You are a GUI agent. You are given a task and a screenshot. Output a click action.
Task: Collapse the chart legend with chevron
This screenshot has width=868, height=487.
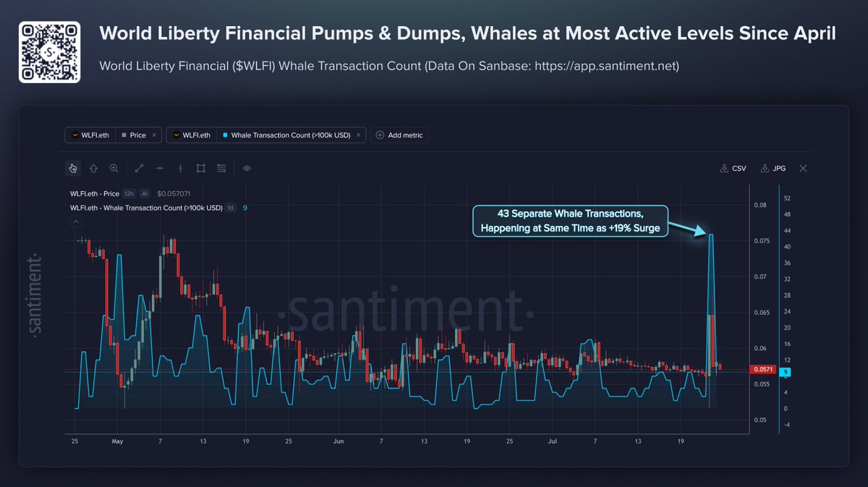(x=75, y=222)
